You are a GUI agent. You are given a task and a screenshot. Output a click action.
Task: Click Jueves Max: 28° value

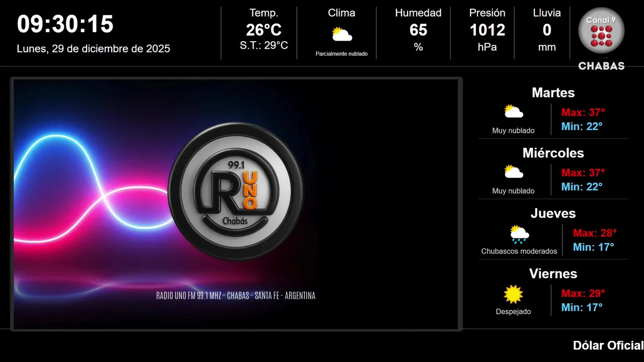(595, 233)
